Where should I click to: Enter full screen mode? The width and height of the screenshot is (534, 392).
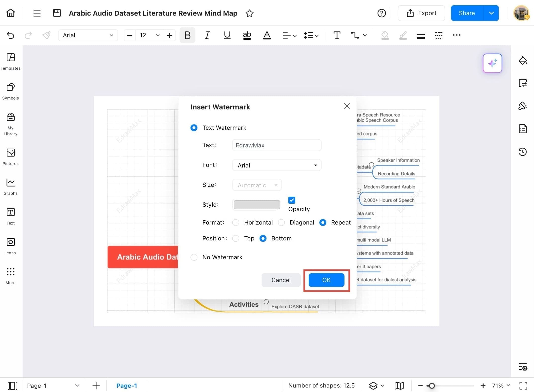point(523,385)
